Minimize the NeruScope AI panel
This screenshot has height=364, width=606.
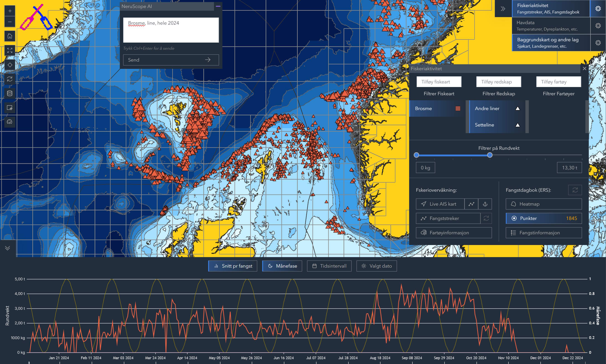tap(218, 6)
